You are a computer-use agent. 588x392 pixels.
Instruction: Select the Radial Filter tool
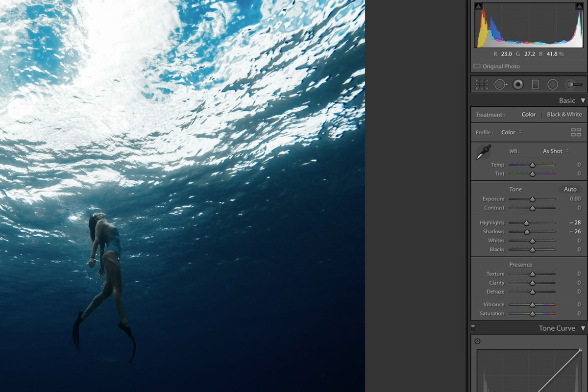(x=553, y=84)
